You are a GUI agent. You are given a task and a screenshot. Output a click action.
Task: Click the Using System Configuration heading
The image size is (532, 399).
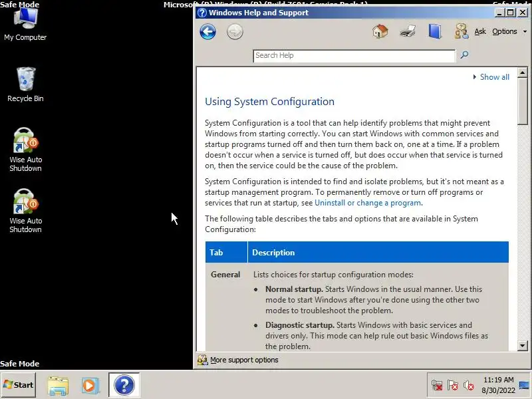pyautogui.click(x=269, y=102)
